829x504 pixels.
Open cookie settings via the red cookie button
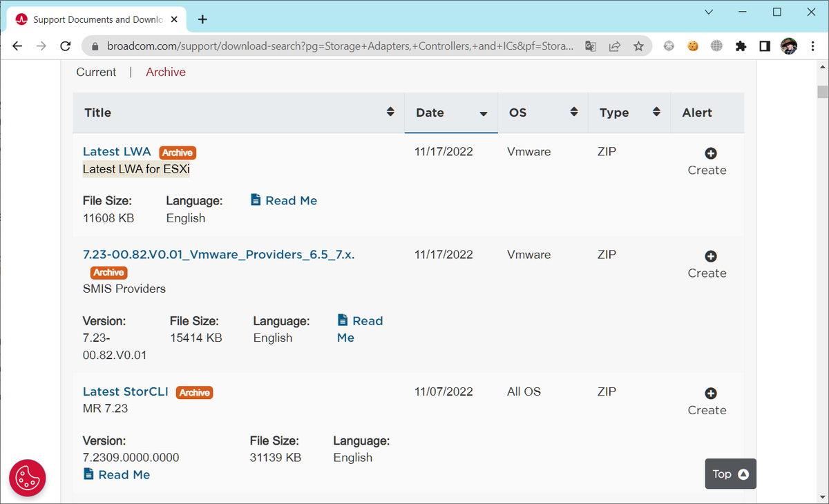(x=28, y=478)
